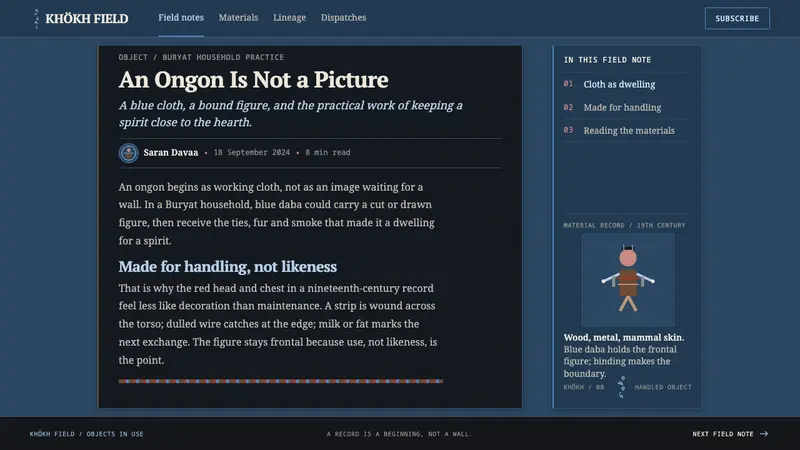This screenshot has height=450, width=800.
Task: Open the Dispatches nav item
Action: tap(343, 18)
